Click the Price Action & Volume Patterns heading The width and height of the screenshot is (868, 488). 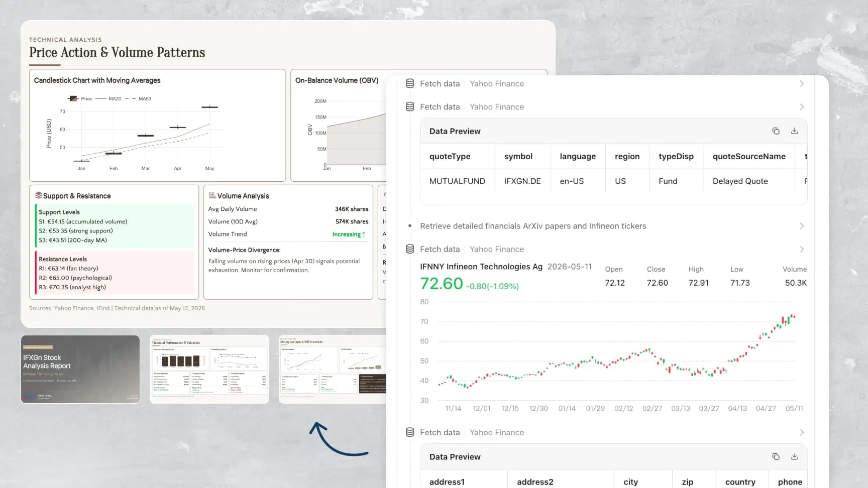tap(117, 52)
